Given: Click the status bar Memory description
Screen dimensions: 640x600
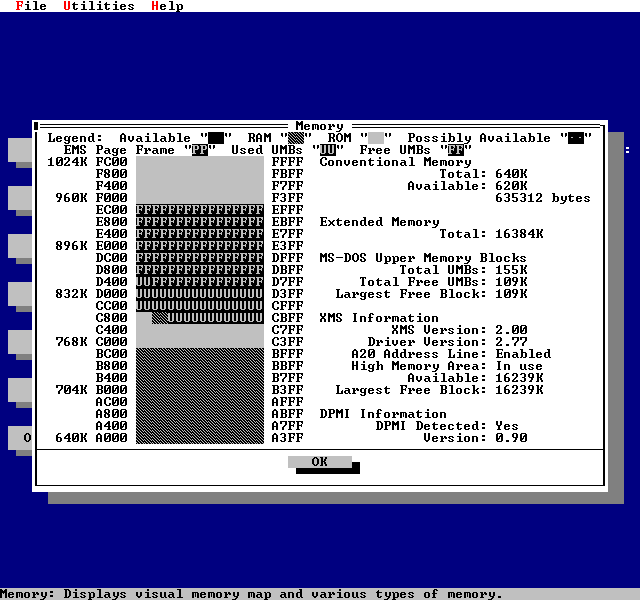Looking at the screenshot, I should 252,594.
